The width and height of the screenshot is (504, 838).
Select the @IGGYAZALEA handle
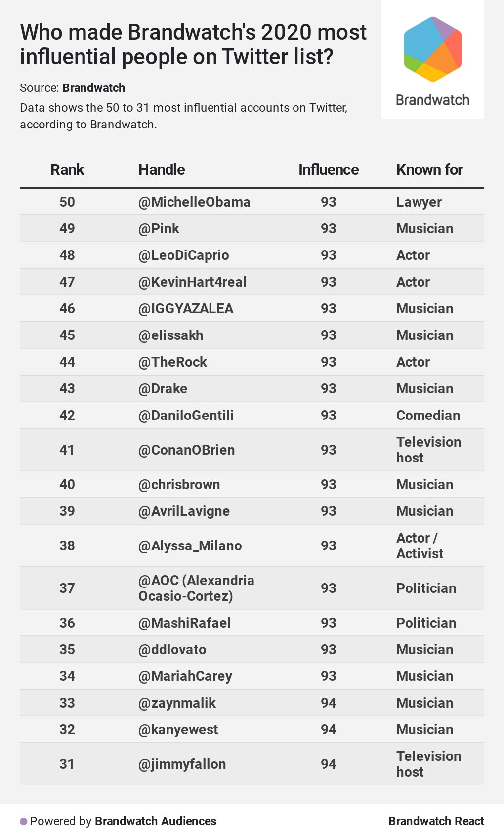pyautogui.click(x=186, y=309)
